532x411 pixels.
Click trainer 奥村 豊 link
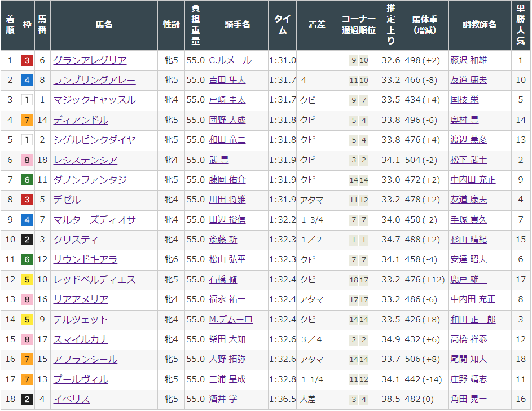click(464, 120)
